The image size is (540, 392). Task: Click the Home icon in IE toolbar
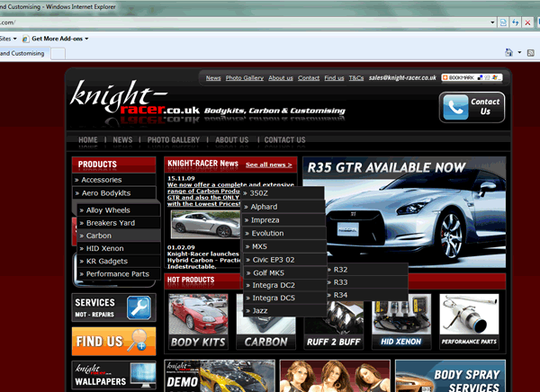click(x=509, y=53)
